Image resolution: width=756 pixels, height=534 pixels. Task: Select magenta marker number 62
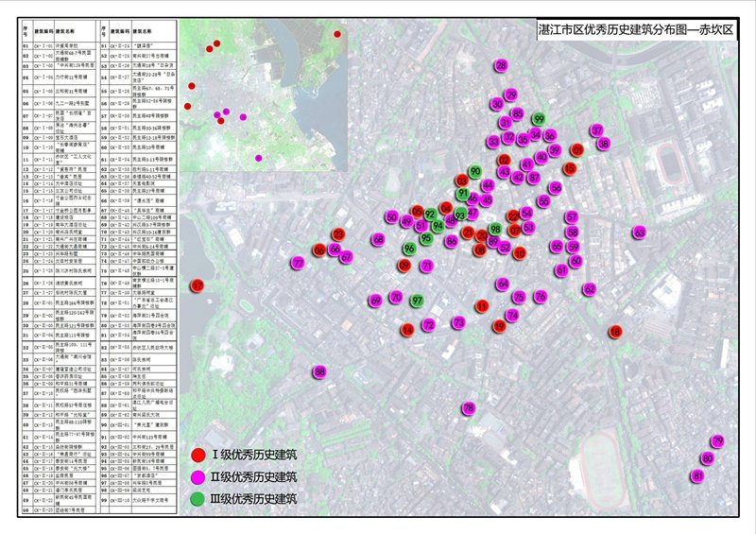pyautogui.click(x=590, y=288)
